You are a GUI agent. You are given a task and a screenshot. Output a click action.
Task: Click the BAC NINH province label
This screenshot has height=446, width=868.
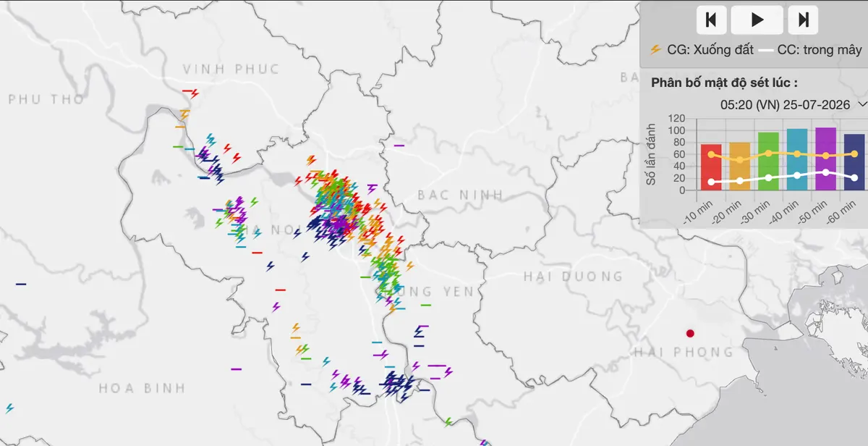pos(460,195)
